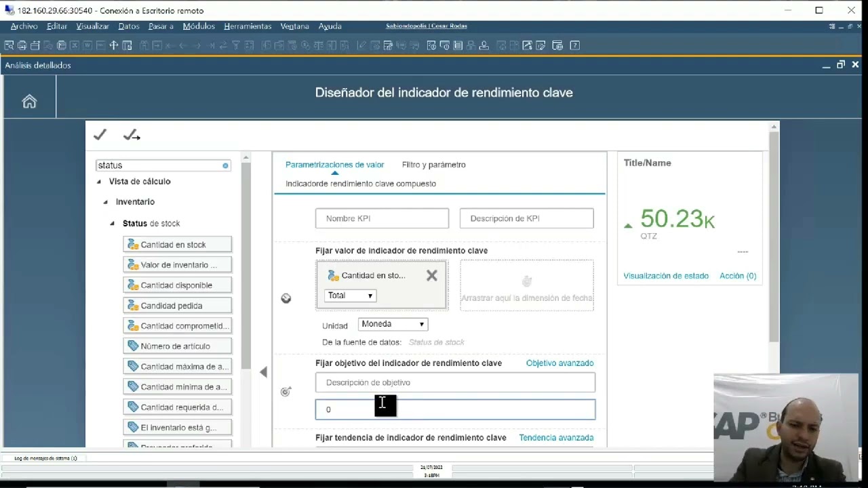The width and height of the screenshot is (868, 488).
Task: Click the date dimension drop area
Action: coord(527,285)
